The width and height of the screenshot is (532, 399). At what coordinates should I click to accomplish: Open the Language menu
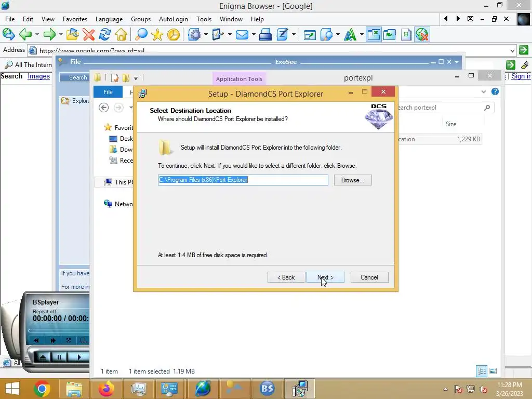coord(109,19)
